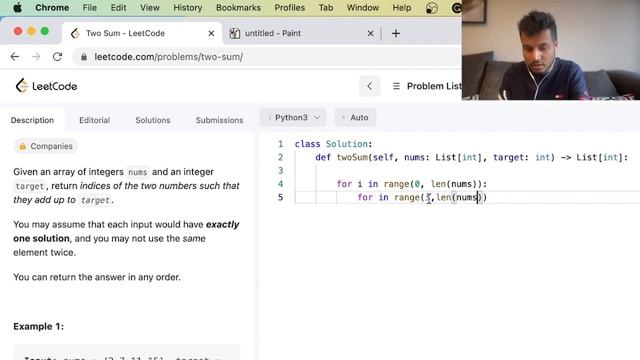Click the site lock icon in address bar
This screenshot has width=640, height=360.
(x=84, y=57)
